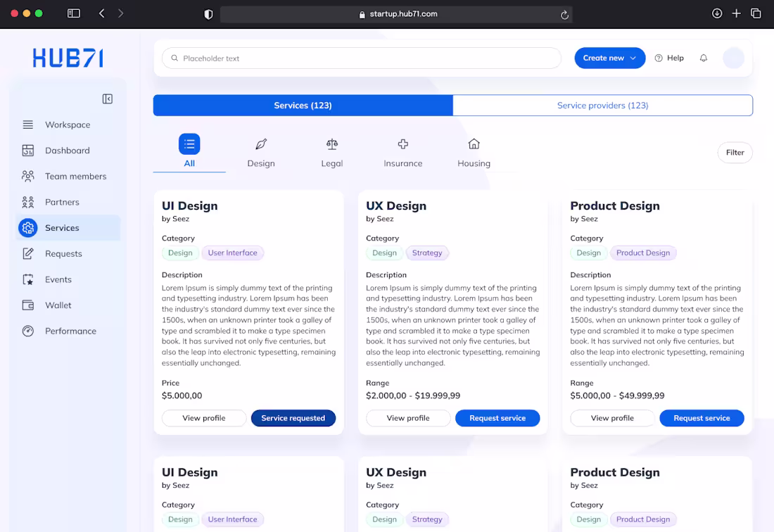Choose the Housing category icon
Image resolution: width=774 pixels, height=532 pixels.
click(474, 144)
